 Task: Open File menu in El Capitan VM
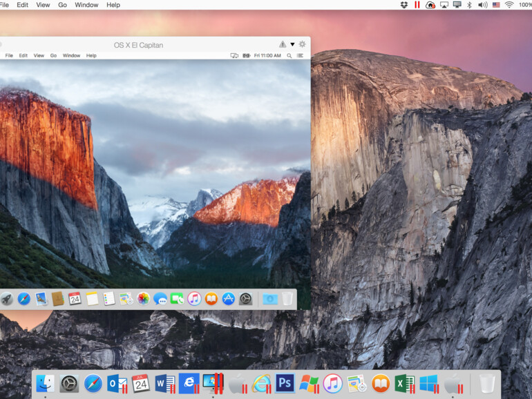pos(9,56)
